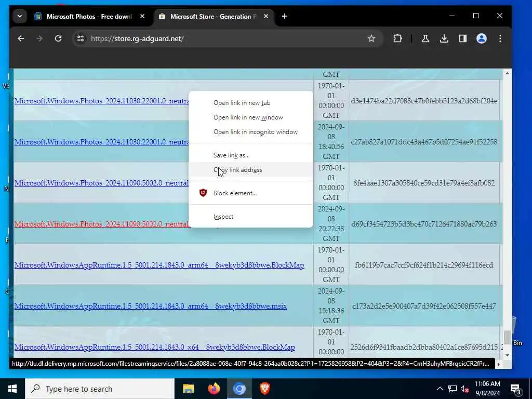Image resolution: width=532 pixels, height=399 pixels.
Task: Click hash fb6119b7cac7ccf9cf624f1b214c29694f116ecd
Action: [x=424, y=265]
